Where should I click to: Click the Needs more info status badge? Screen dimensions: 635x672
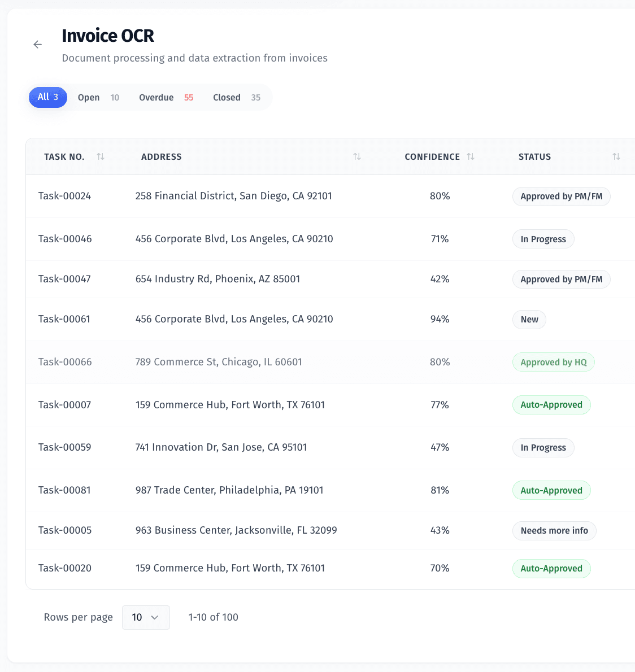554,531
